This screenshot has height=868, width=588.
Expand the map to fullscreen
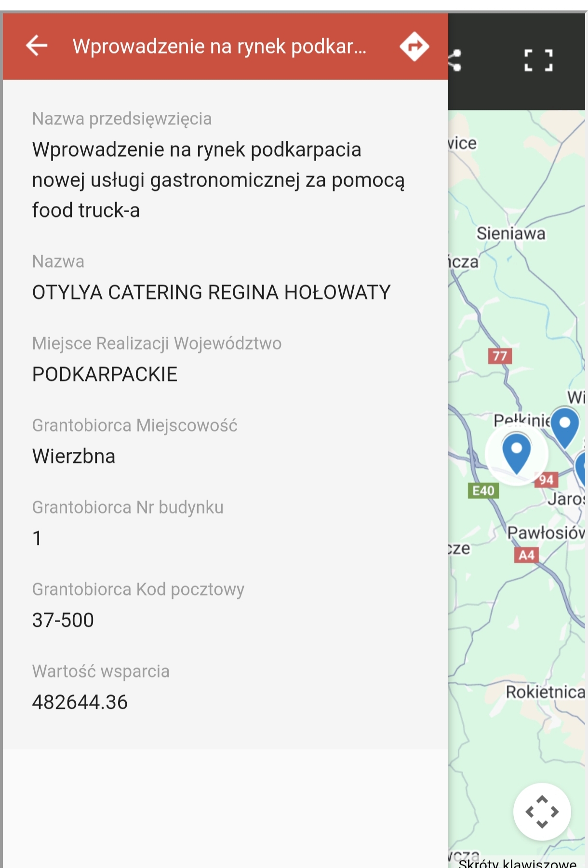click(538, 61)
